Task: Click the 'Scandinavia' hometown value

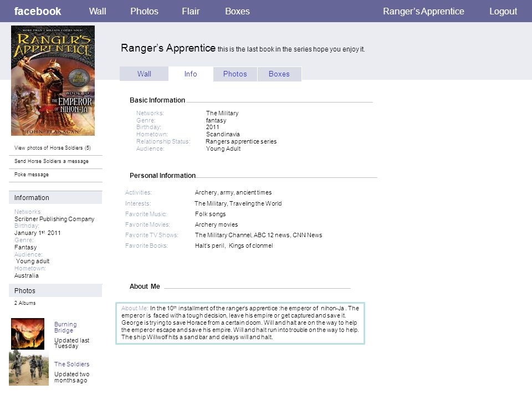Action: tap(223, 134)
